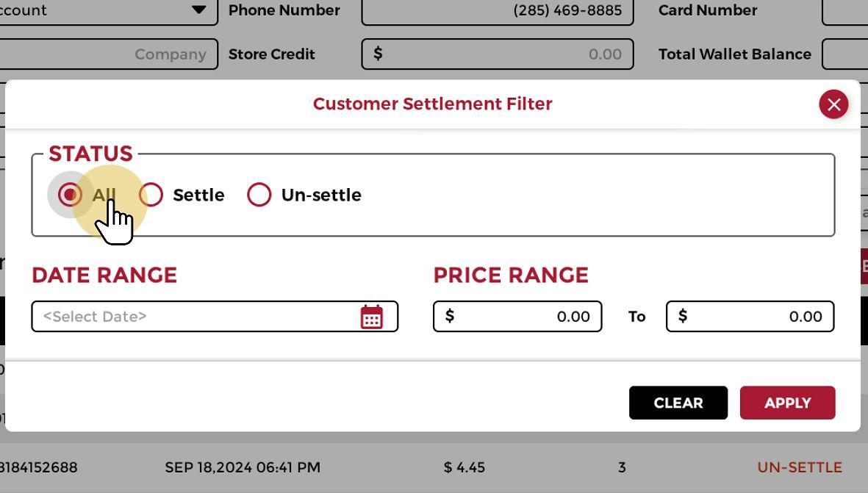Click the Card Number field
This screenshot has width=868, height=493.
[845, 11]
